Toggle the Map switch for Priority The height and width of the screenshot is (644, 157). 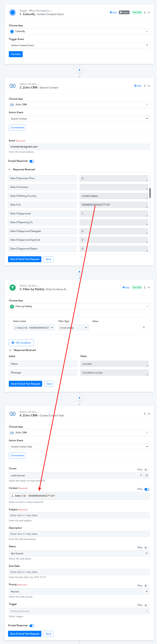pyautogui.click(x=147, y=586)
